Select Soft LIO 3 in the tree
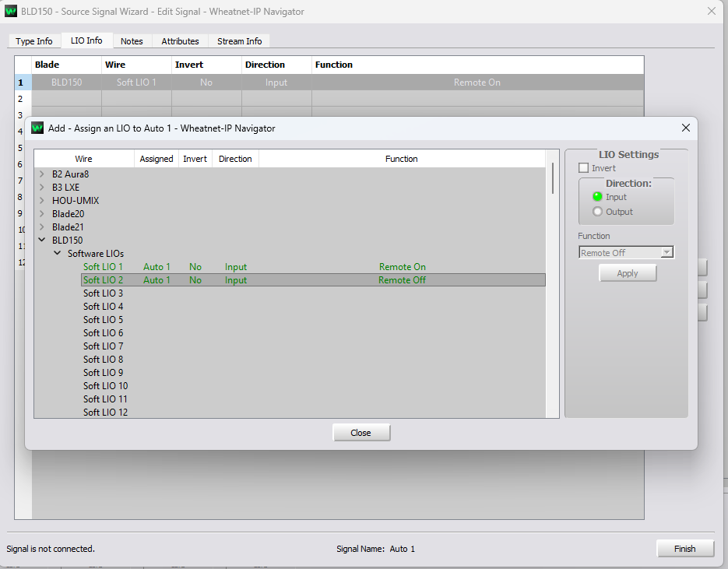This screenshot has width=728, height=569. [103, 293]
